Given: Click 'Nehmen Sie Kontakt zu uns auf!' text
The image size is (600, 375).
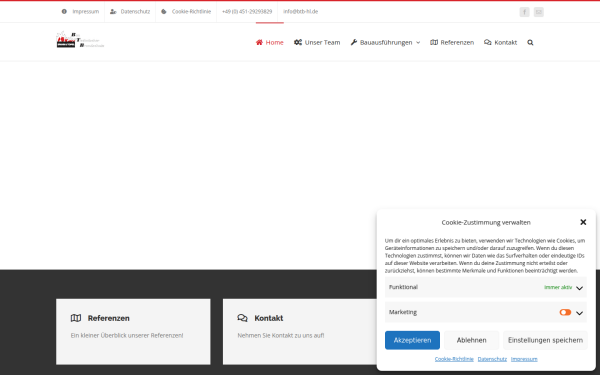Looking at the screenshot, I should coord(281,336).
